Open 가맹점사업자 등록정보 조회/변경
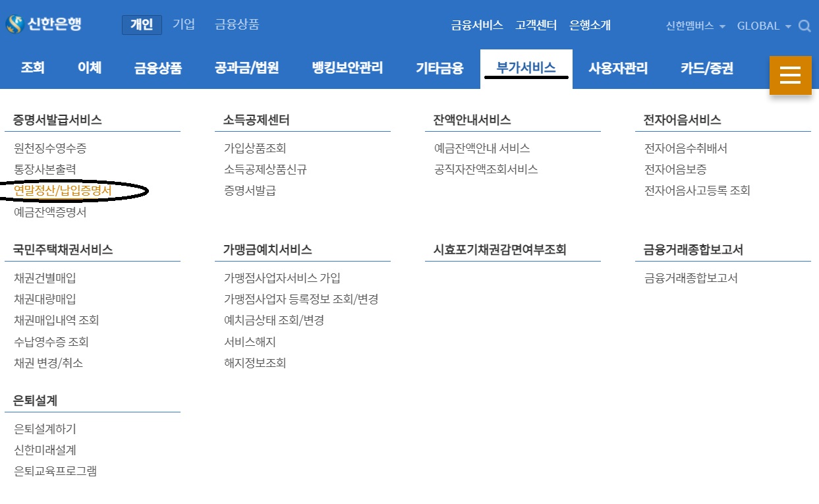This screenshot has width=819, height=504. pos(301,299)
